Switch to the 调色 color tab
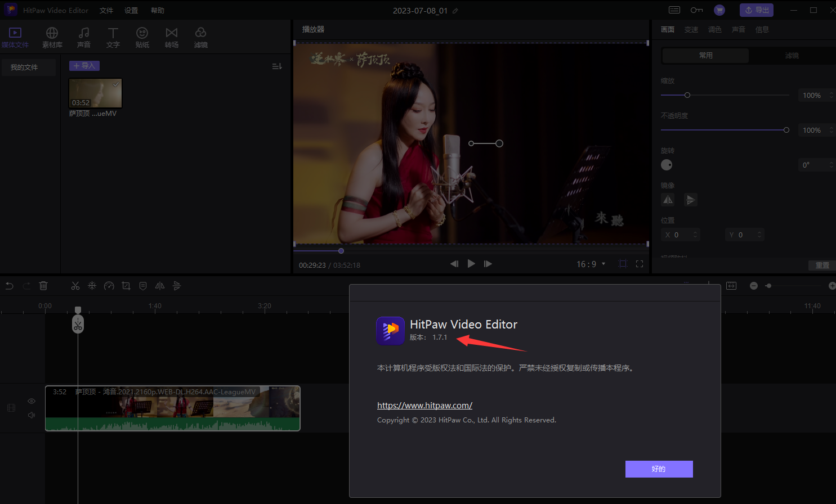The image size is (836, 504). point(715,29)
